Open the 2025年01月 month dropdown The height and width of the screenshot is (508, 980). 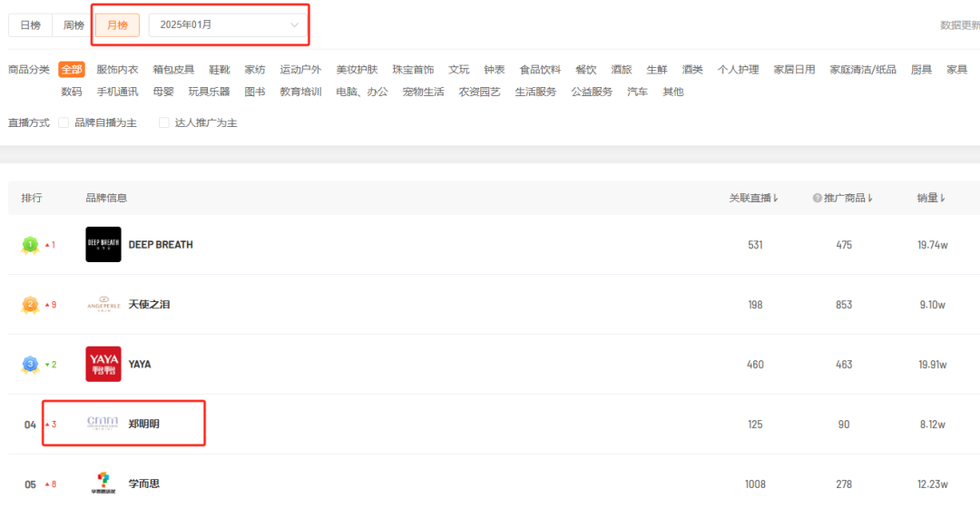point(228,25)
